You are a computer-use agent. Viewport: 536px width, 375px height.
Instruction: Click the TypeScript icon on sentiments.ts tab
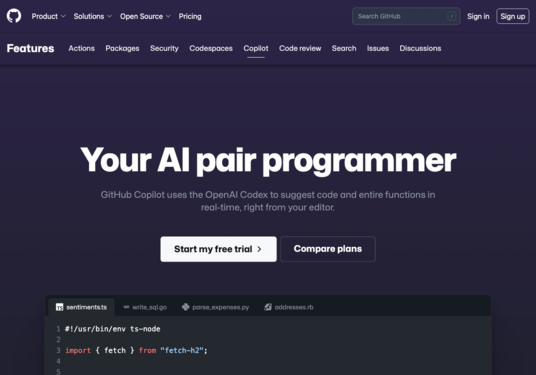(59, 307)
